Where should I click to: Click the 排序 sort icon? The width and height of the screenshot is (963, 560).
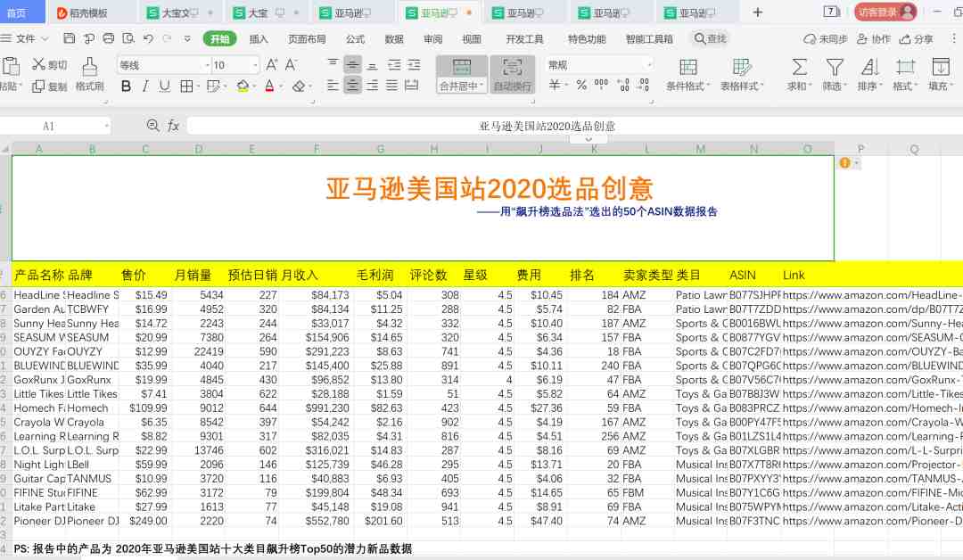(869, 67)
